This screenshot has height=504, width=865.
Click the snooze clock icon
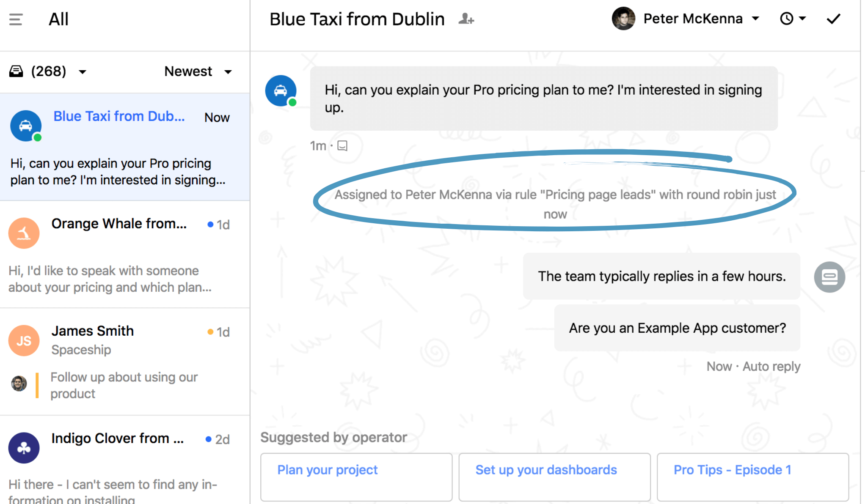787,19
